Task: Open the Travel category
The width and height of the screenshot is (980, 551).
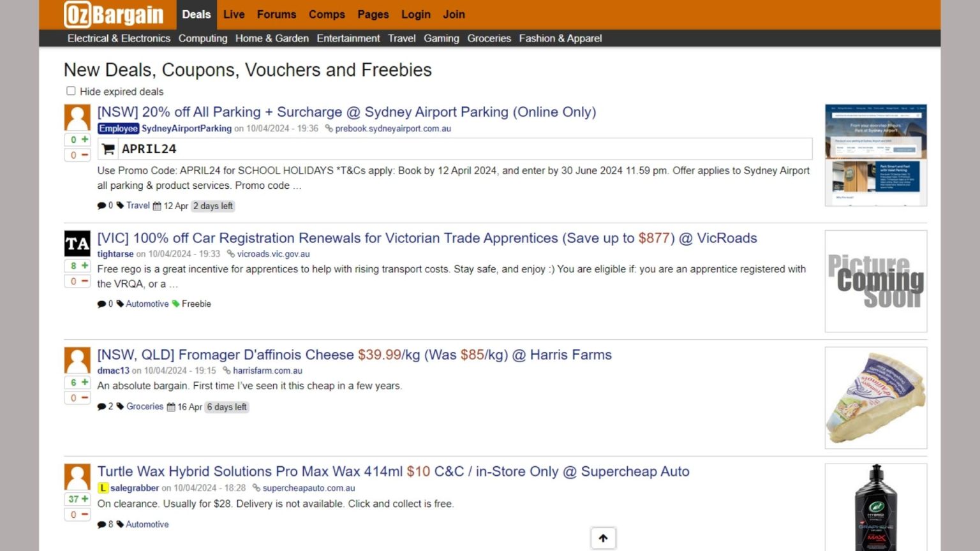Action: [x=401, y=38]
